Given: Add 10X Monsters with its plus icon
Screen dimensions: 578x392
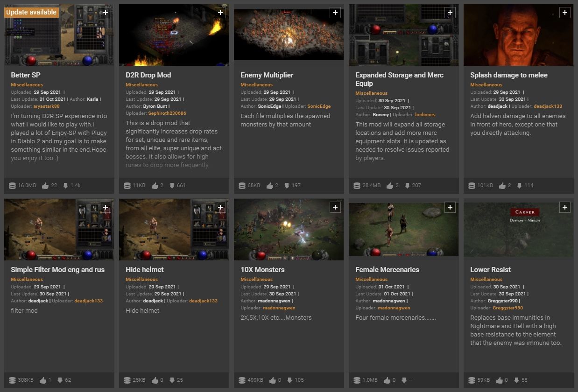Looking at the screenshot, I should point(335,207).
